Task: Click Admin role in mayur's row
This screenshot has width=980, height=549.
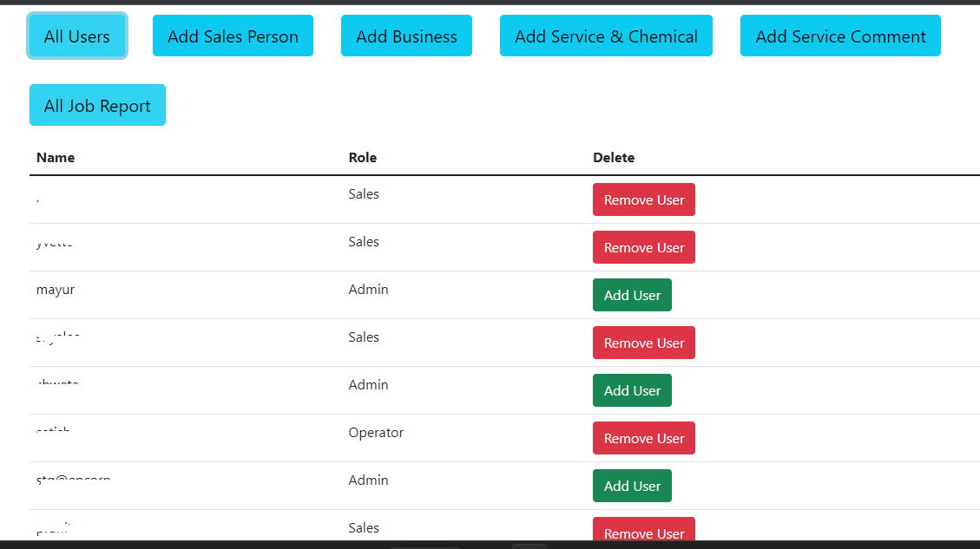Action: pos(368,289)
